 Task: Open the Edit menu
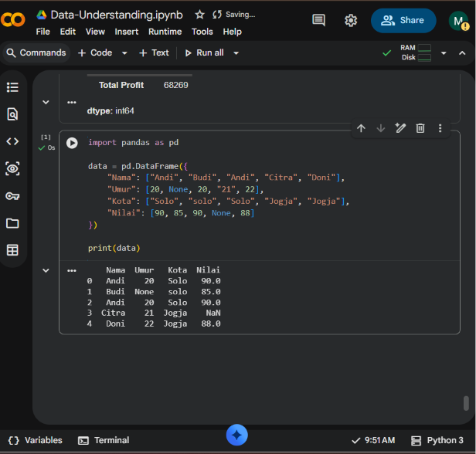click(68, 32)
